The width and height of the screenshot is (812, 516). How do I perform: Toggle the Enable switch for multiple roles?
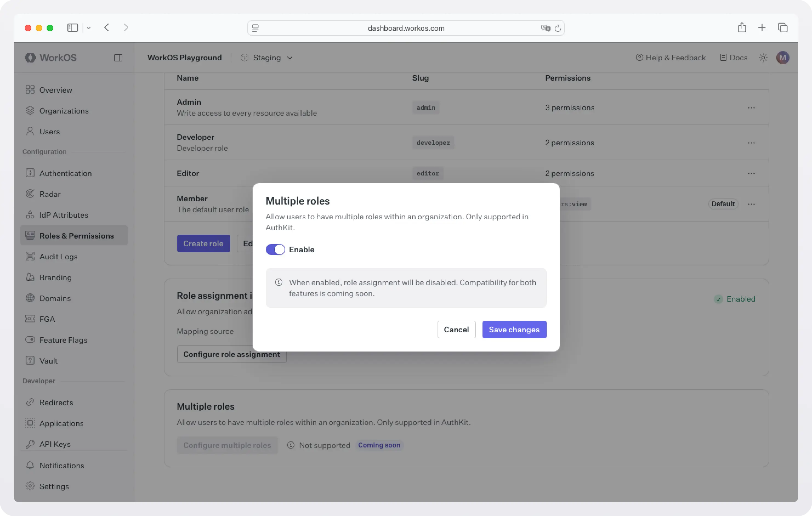(275, 250)
